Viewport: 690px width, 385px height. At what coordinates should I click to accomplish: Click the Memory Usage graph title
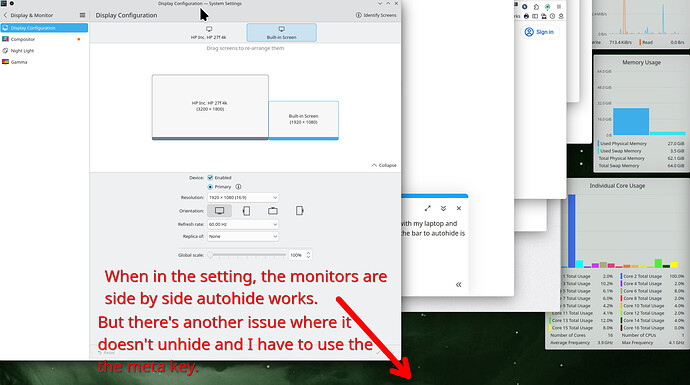point(642,62)
